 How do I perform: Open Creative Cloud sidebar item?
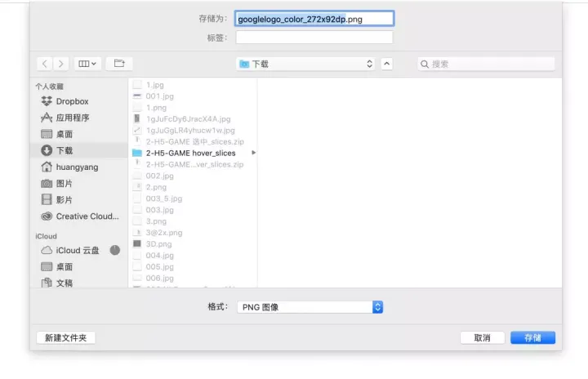79,216
